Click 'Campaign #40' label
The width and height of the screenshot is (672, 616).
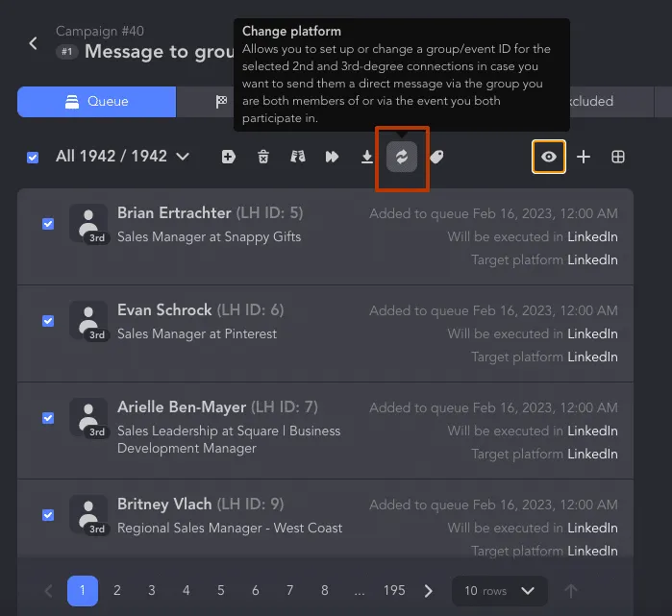coord(100,32)
